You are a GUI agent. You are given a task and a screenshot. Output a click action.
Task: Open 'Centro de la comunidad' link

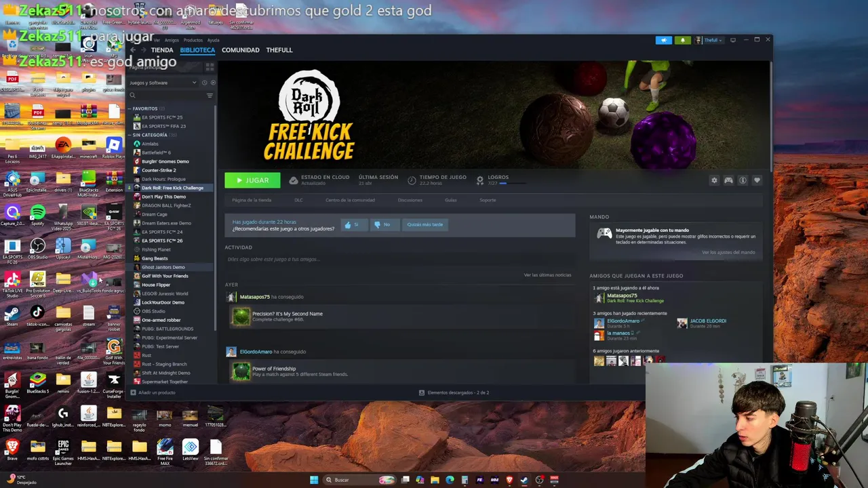coord(350,200)
